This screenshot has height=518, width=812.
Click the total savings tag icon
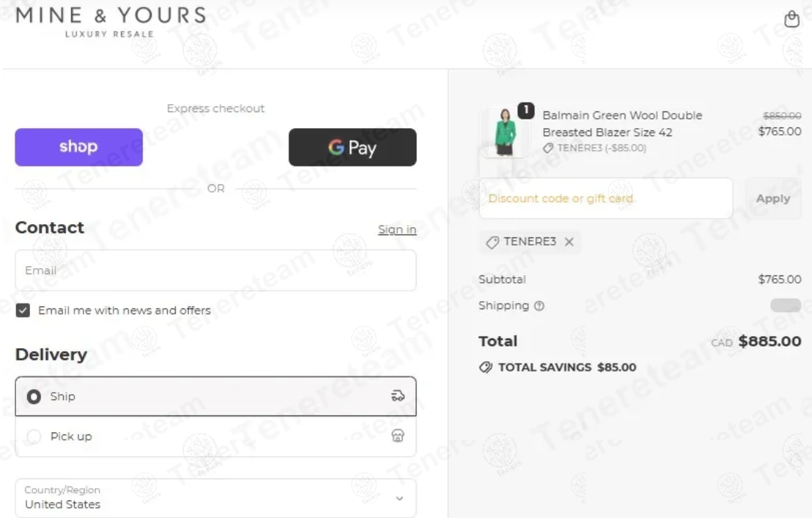tap(486, 368)
